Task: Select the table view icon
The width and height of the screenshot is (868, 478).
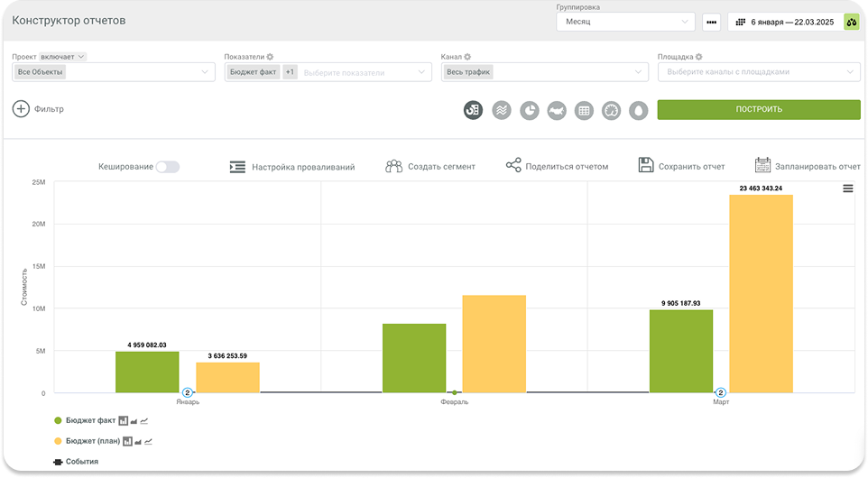Action: pos(584,110)
